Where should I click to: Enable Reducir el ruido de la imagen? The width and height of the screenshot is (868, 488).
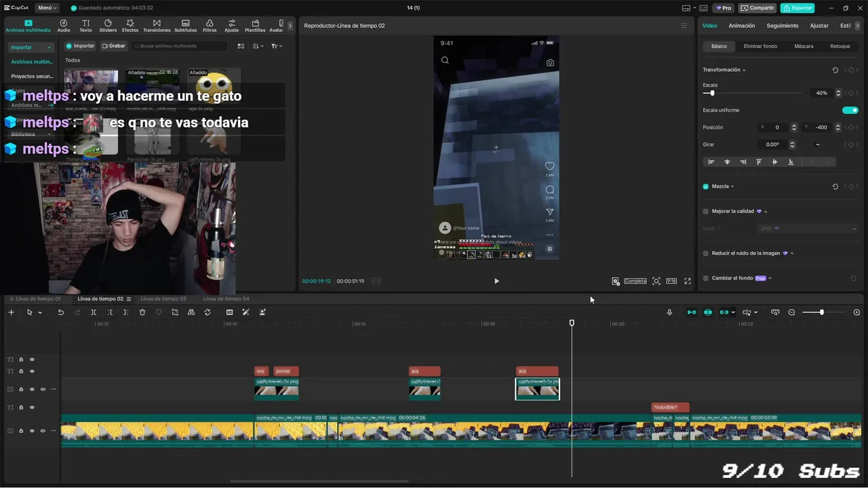[x=706, y=253]
